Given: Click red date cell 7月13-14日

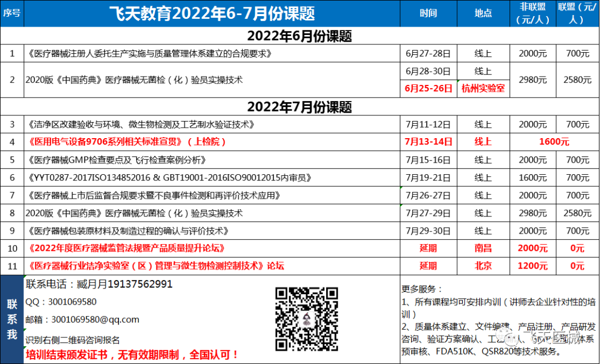Looking at the screenshot, I should (428, 142).
